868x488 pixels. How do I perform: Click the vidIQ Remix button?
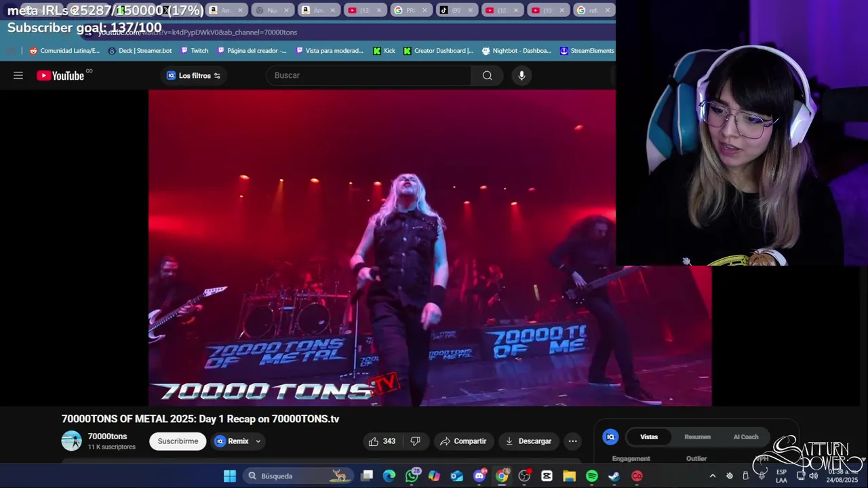coord(232,441)
